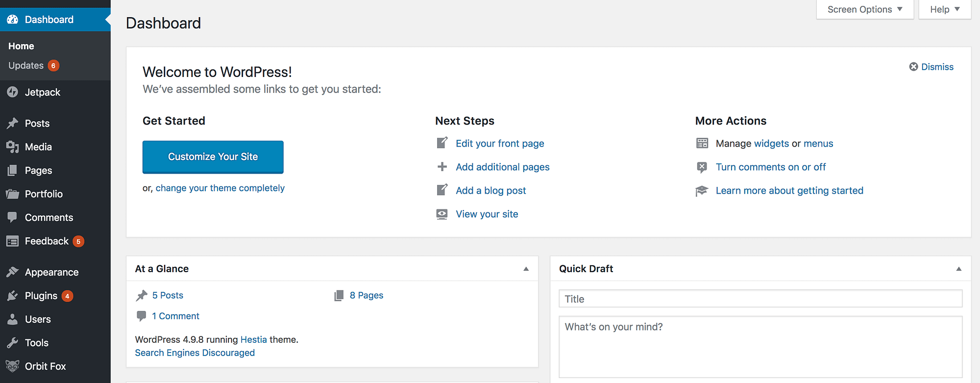Click the Portfolio folder icon
980x383 pixels.
[13, 194]
